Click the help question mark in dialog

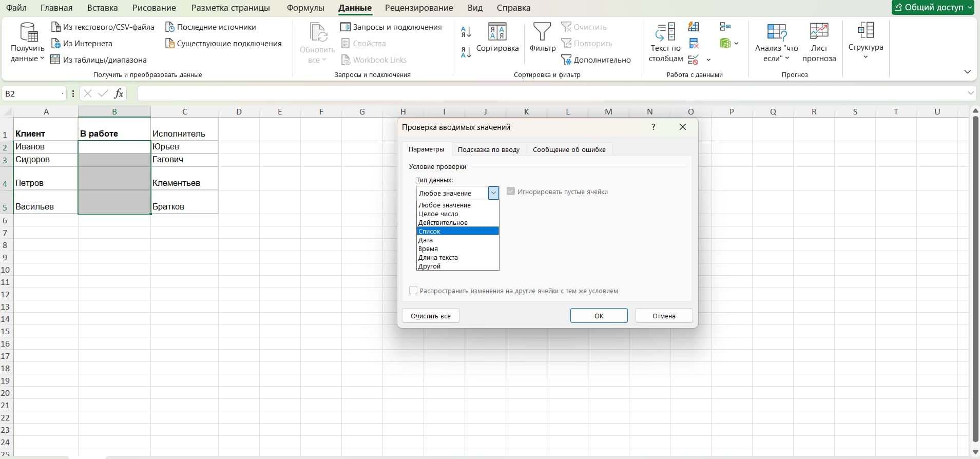[x=653, y=127]
